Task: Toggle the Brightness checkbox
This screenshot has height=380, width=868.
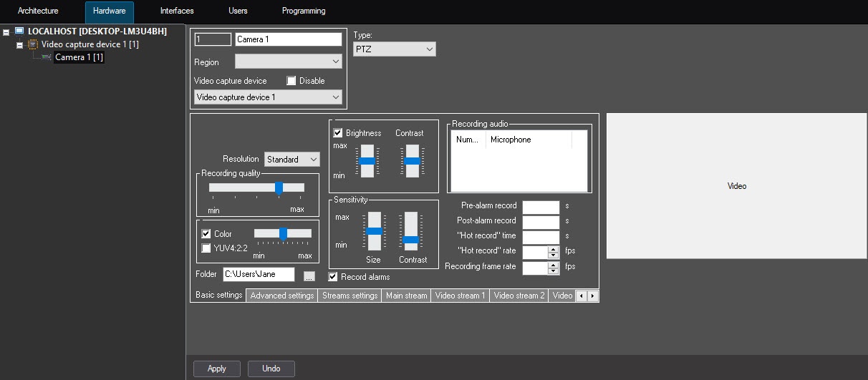Action: (338, 133)
